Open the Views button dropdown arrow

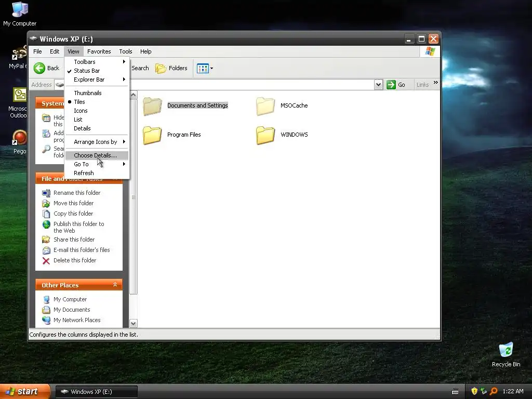pyautogui.click(x=212, y=68)
